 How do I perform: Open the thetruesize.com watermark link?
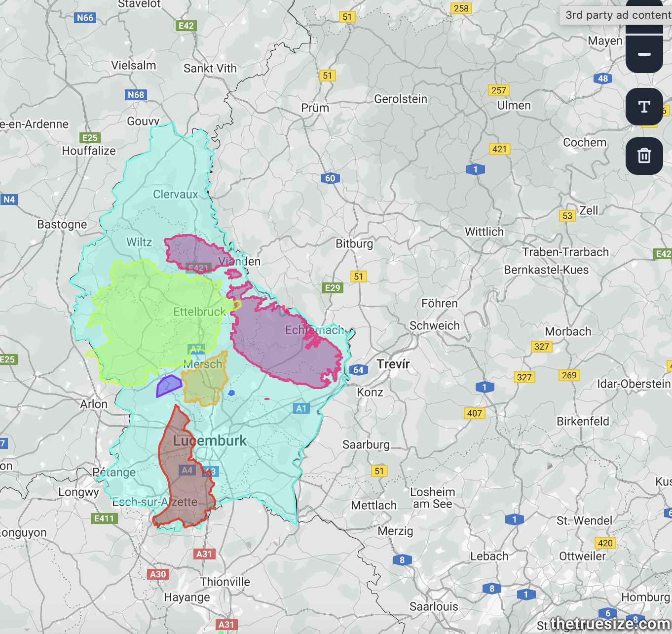coord(610,624)
